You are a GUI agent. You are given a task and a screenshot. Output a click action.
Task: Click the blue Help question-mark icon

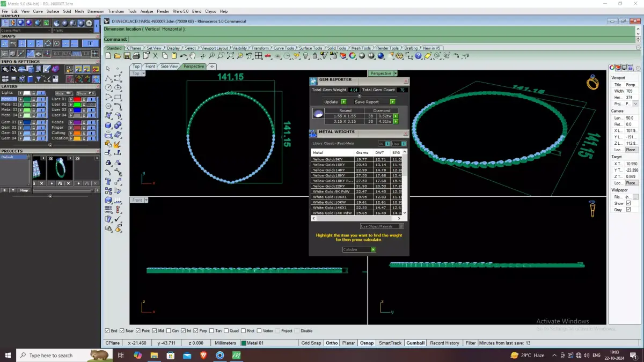coord(419,56)
